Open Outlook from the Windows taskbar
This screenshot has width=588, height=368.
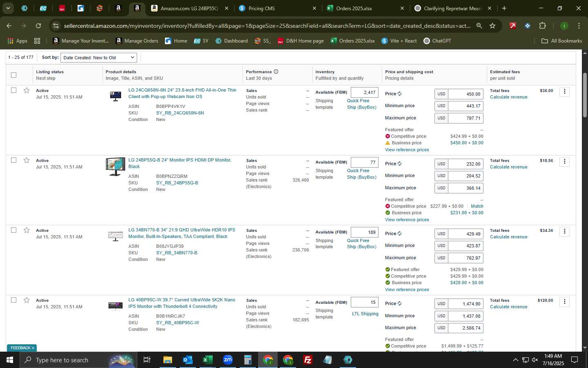(x=187, y=360)
